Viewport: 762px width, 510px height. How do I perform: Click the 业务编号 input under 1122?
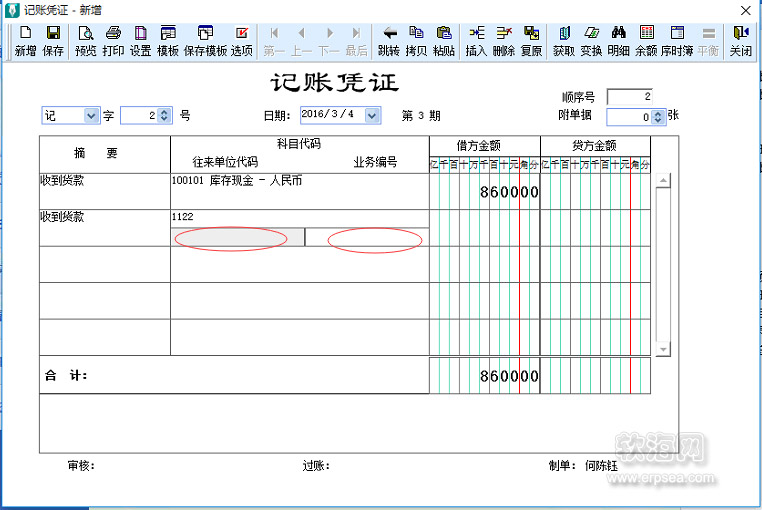click(x=367, y=237)
